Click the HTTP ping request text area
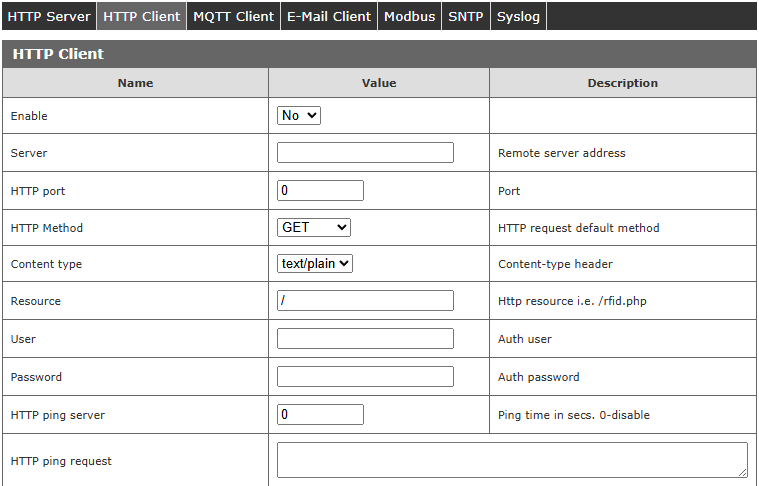 [x=511, y=460]
